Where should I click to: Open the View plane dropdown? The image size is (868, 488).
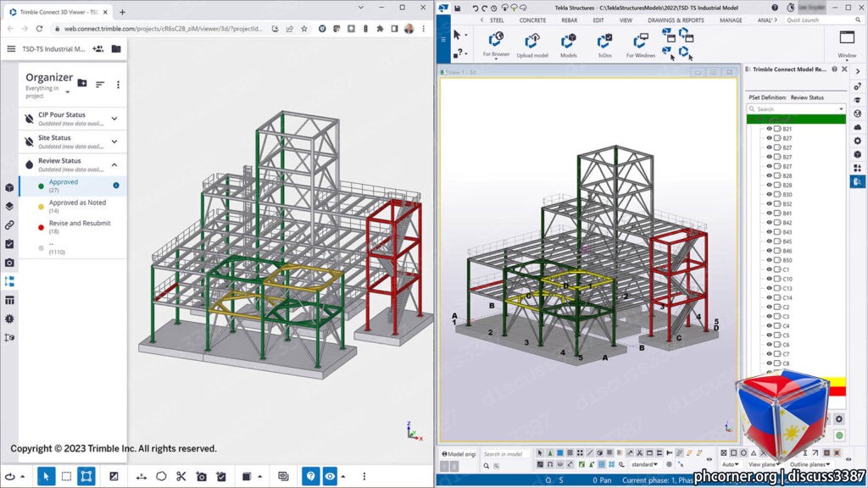click(765, 465)
